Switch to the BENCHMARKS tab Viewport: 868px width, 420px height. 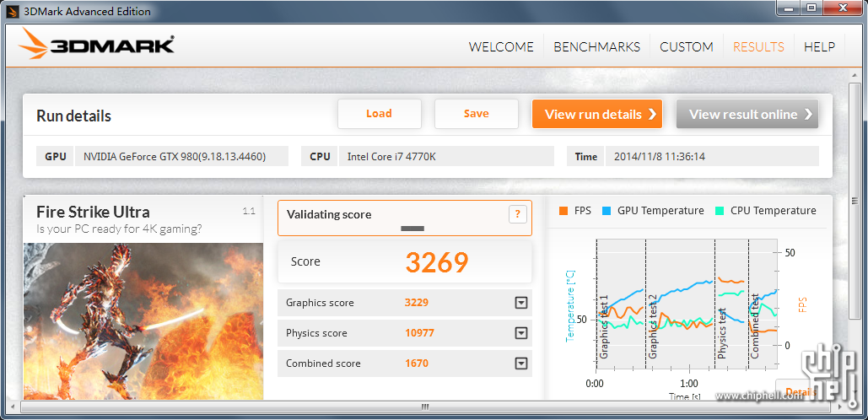596,47
